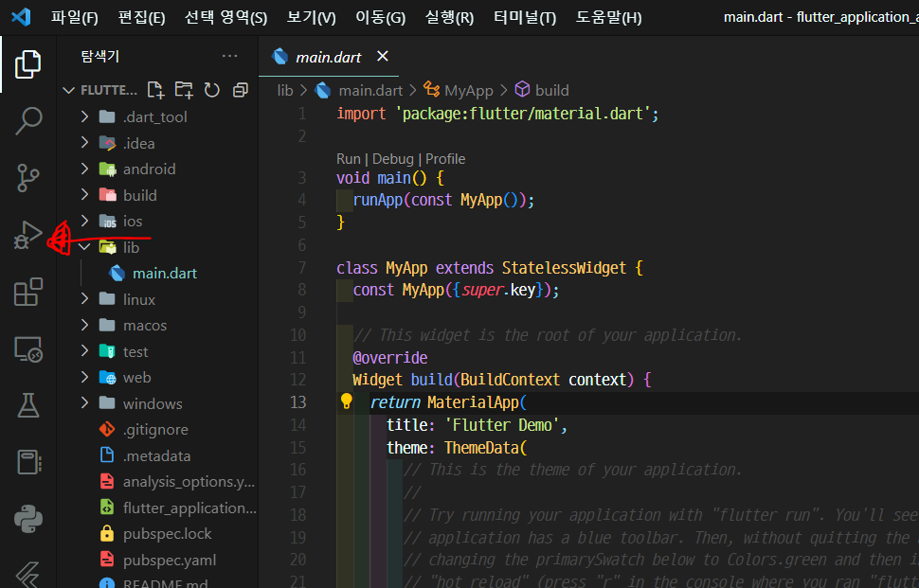Open the Testing flask view
Viewport: 919px width, 588px height.
(27, 405)
